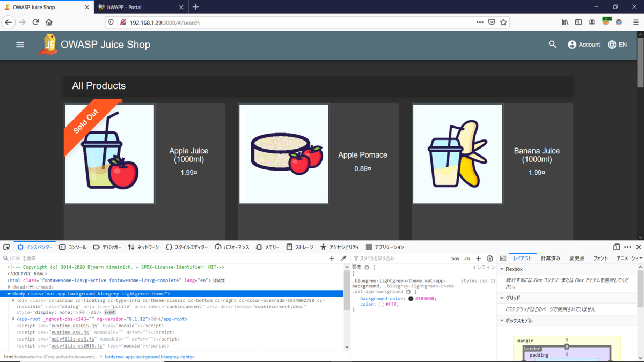Collapse the body element node

click(x=9, y=294)
